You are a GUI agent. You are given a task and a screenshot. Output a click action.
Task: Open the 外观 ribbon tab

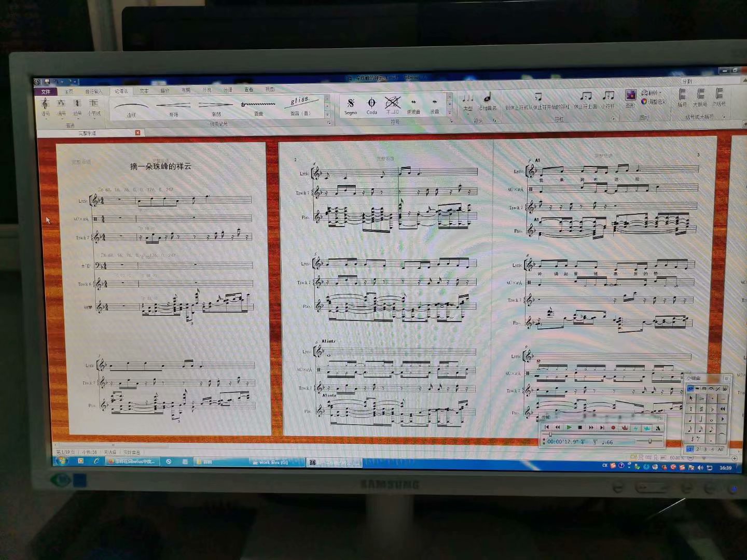pyautogui.click(x=207, y=90)
